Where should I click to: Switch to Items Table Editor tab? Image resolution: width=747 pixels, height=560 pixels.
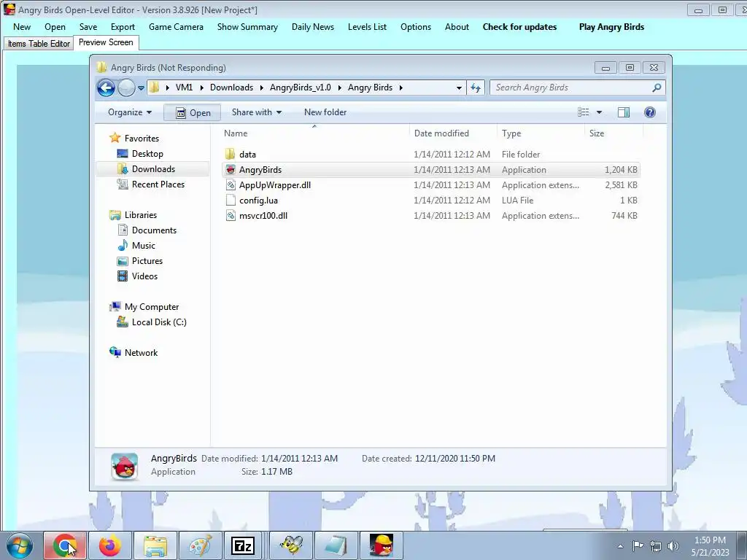pos(39,44)
